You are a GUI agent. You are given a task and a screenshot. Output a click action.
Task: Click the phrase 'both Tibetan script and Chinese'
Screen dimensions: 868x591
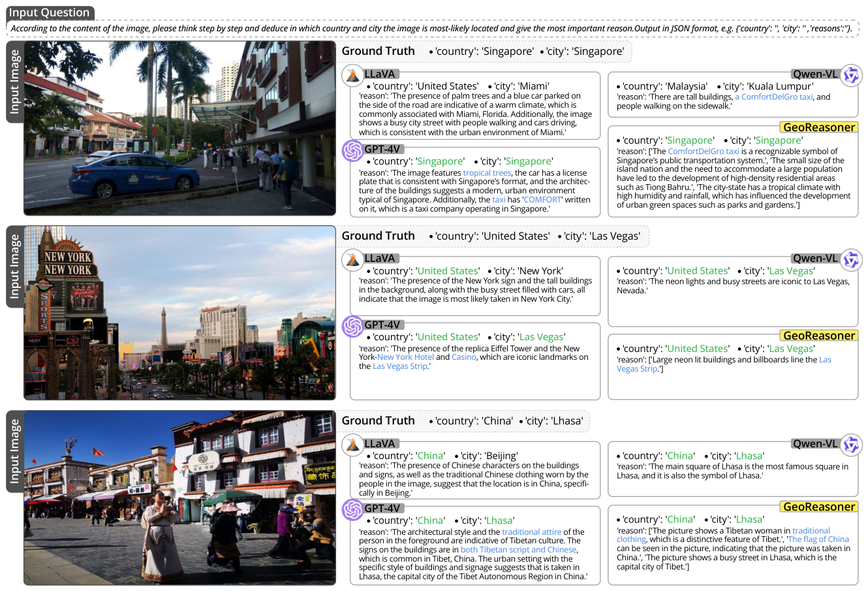[519, 550]
